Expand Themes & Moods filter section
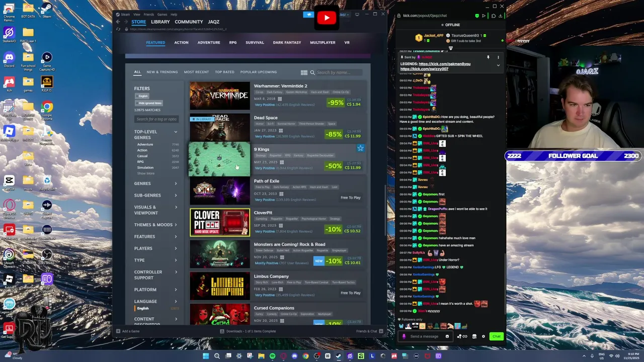Image resolution: width=644 pixels, height=362 pixels. click(x=155, y=225)
